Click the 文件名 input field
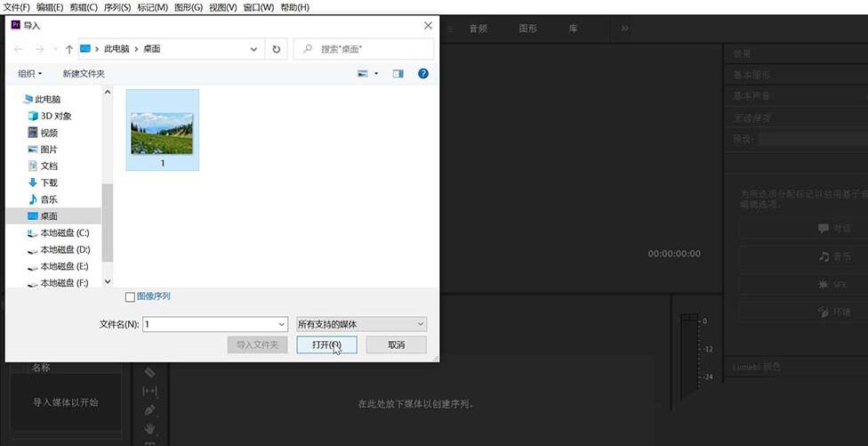The width and height of the screenshot is (868, 446). (210, 325)
